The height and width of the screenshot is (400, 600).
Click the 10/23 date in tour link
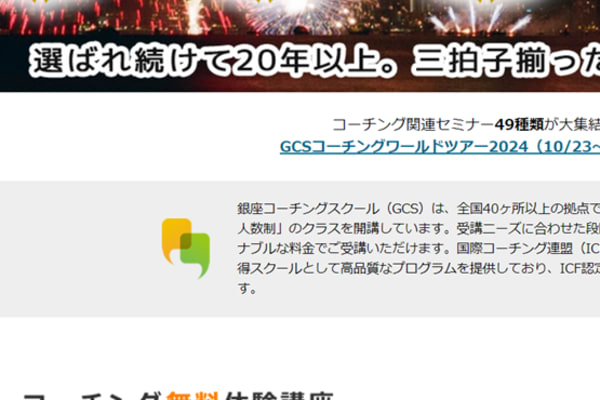(572, 147)
